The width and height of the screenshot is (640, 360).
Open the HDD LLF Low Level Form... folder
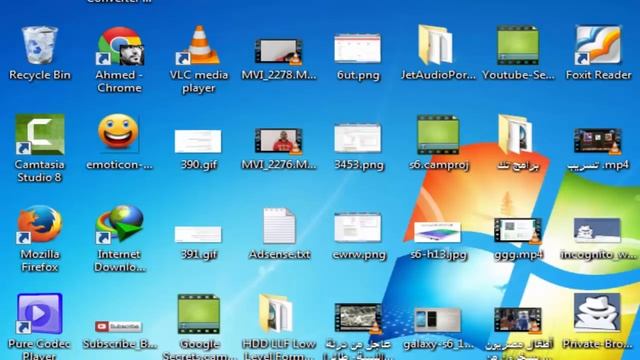[x=276, y=313]
